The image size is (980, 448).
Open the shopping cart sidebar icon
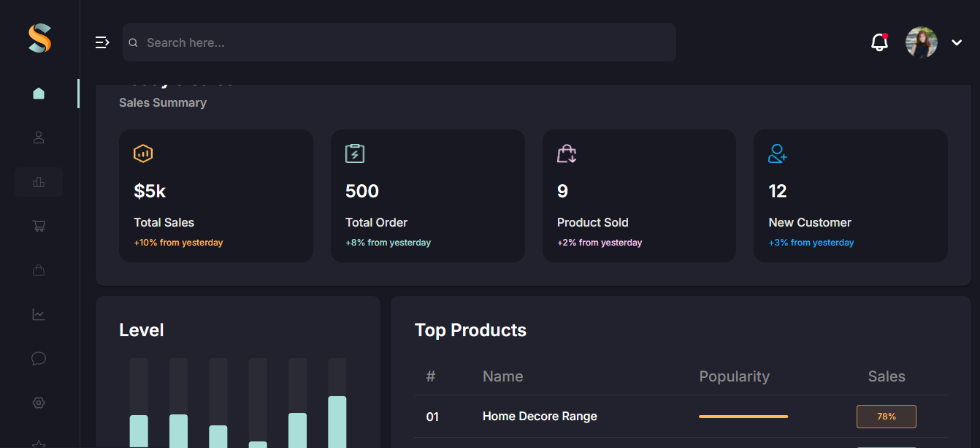tap(39, 226)
